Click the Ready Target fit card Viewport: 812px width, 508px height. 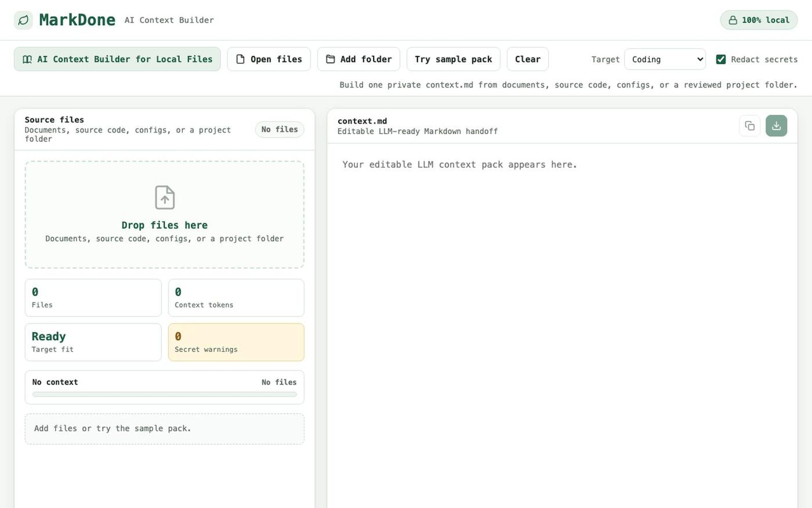pyautogui.click(x=93, y=343)
